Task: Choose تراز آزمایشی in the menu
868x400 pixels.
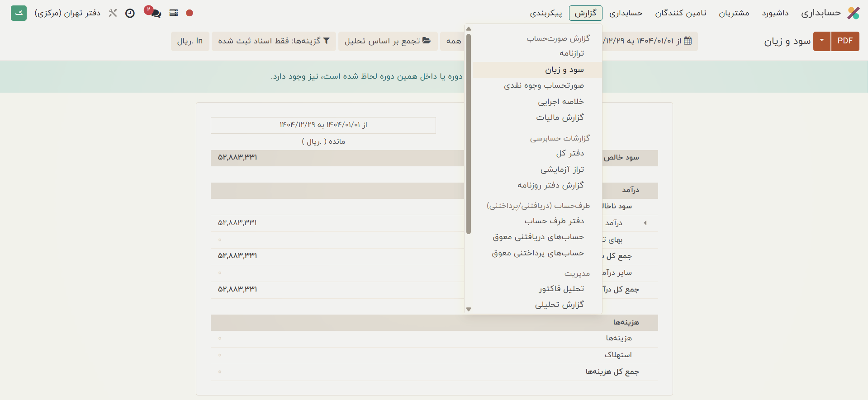Action: [x=562, y=169]
